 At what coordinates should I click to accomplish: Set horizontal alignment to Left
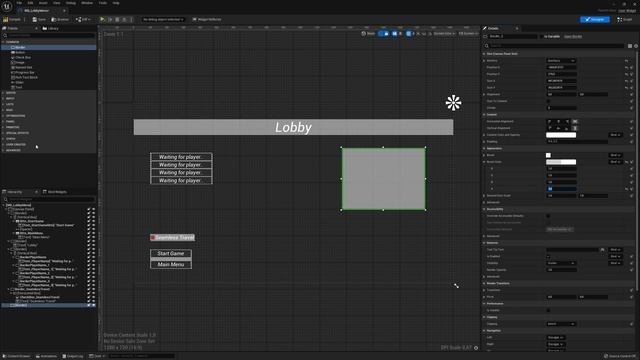[x=550, y=121]
